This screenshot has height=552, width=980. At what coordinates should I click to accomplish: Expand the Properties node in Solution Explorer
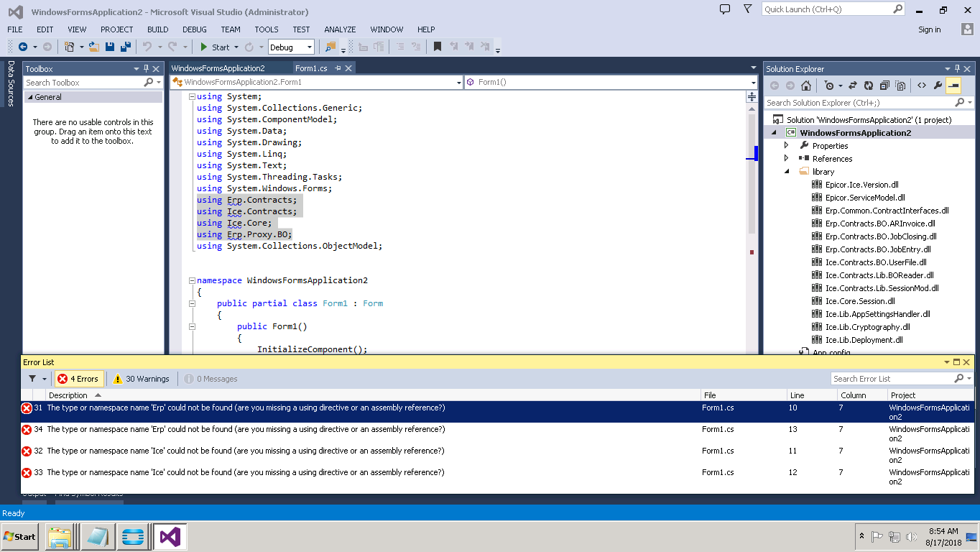[x=787, y=146]
